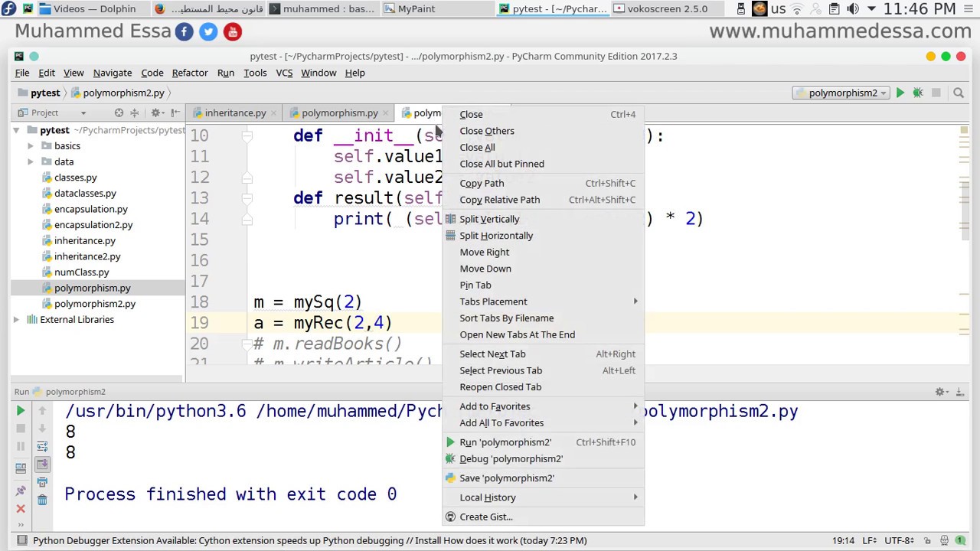This screenshot has height=551, width=980.
Task: Expand the basics folder
Action: tap(30, 145)
